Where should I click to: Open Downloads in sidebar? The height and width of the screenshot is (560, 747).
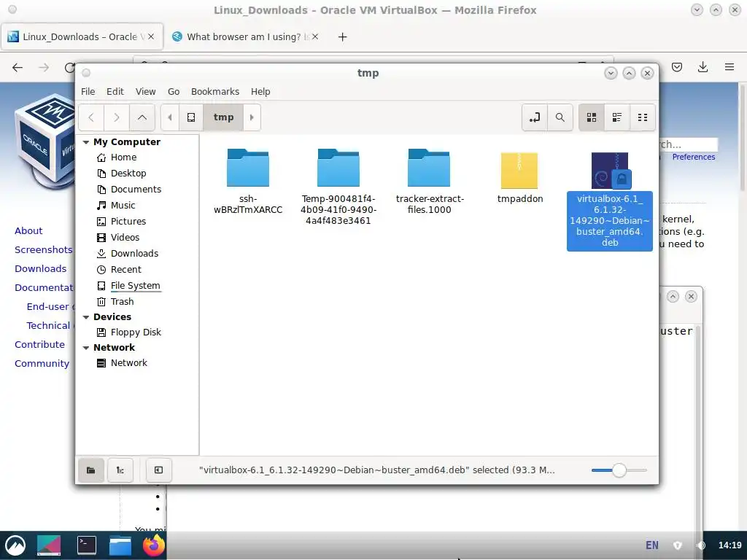pyautogui.click(x=134, y=253)
